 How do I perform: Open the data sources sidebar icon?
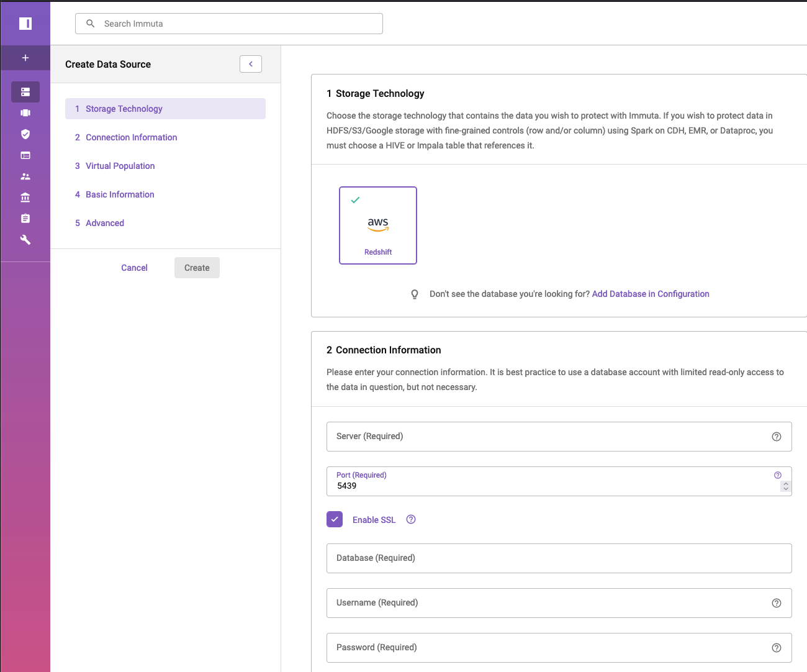(25, 92)
